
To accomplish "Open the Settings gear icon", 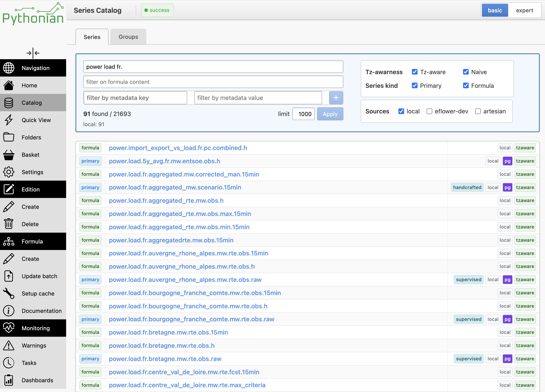I will tap(9, 172).
